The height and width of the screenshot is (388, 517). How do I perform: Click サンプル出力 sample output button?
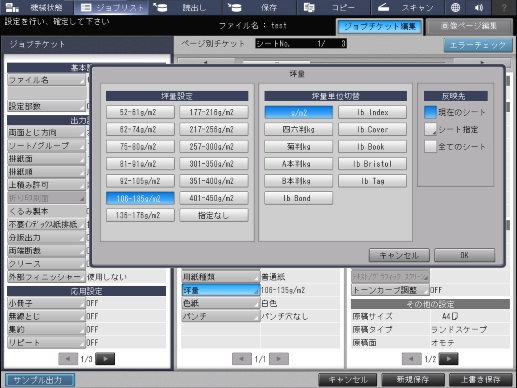40,380
